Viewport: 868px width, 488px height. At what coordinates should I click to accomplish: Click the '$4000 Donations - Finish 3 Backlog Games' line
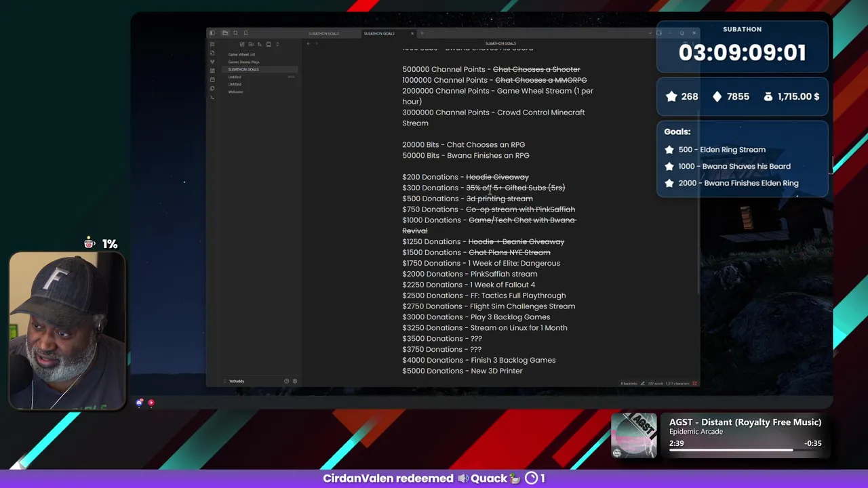click(x=479, y=360)
